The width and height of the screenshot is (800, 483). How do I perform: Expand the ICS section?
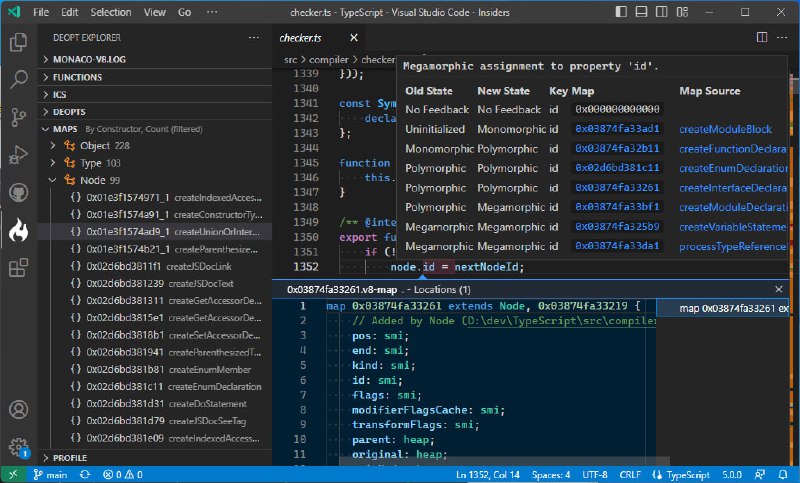pyautogui.click(x=155, y=94)
